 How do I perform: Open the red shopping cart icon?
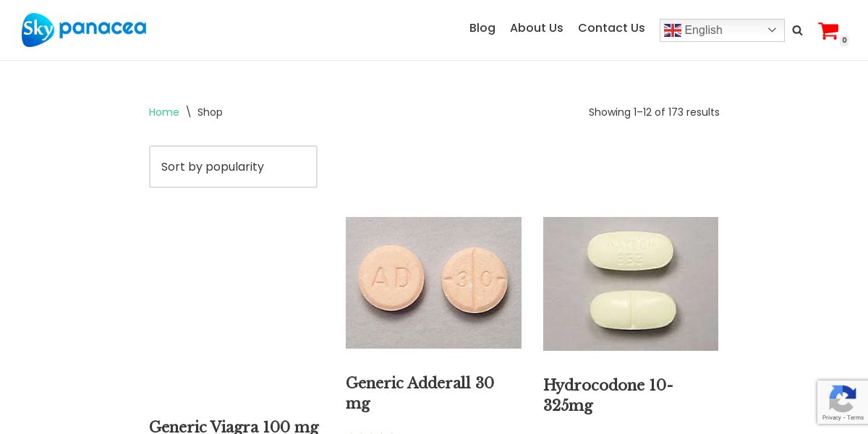(x=828, y=30)
